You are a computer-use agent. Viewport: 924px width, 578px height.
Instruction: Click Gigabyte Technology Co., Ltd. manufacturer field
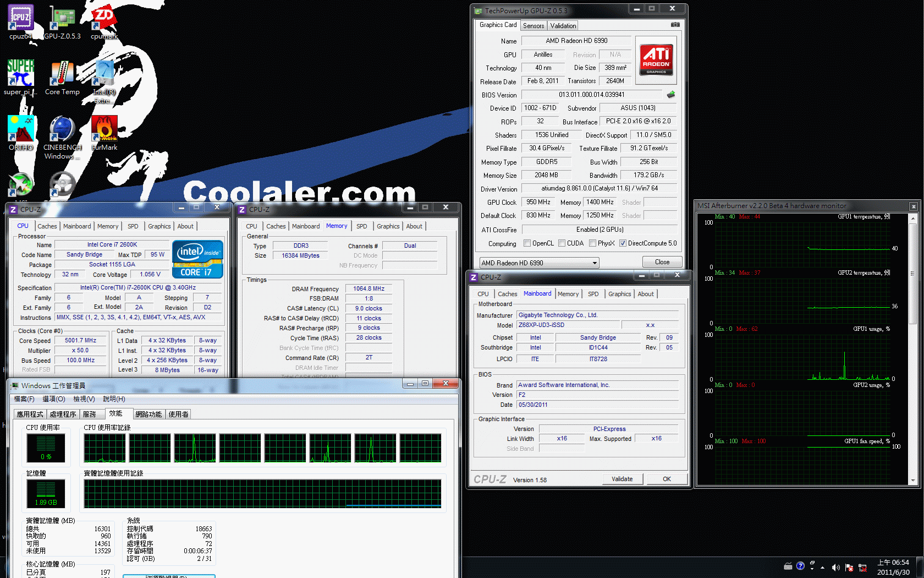pos(597,315)
